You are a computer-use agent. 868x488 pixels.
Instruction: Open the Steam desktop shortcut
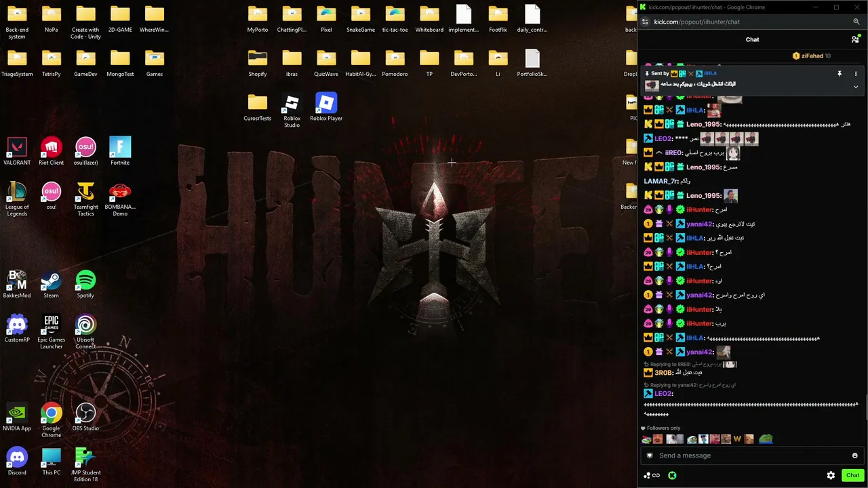point(51,285)
